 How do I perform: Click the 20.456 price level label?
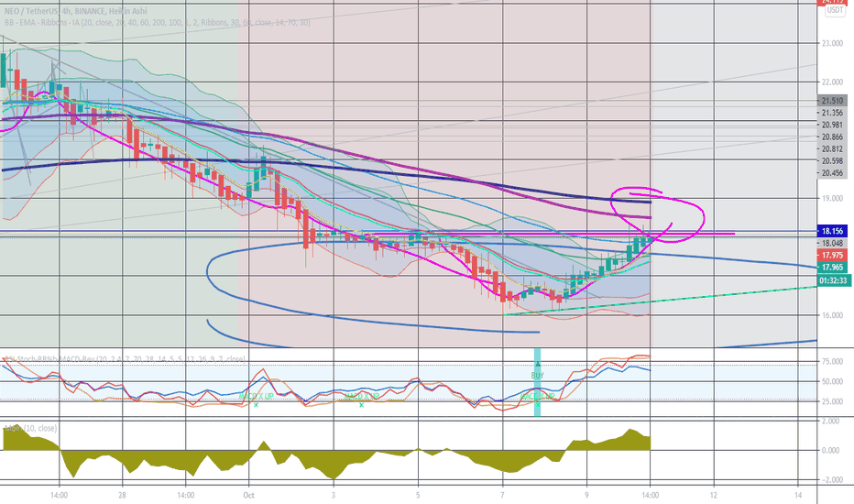point(832,172)
